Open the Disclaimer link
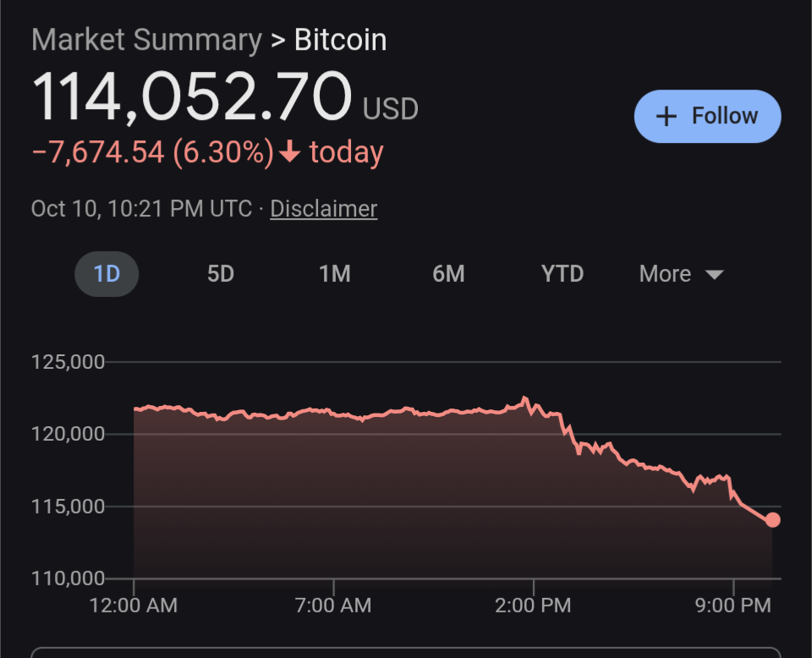 (x=323, y=209)
